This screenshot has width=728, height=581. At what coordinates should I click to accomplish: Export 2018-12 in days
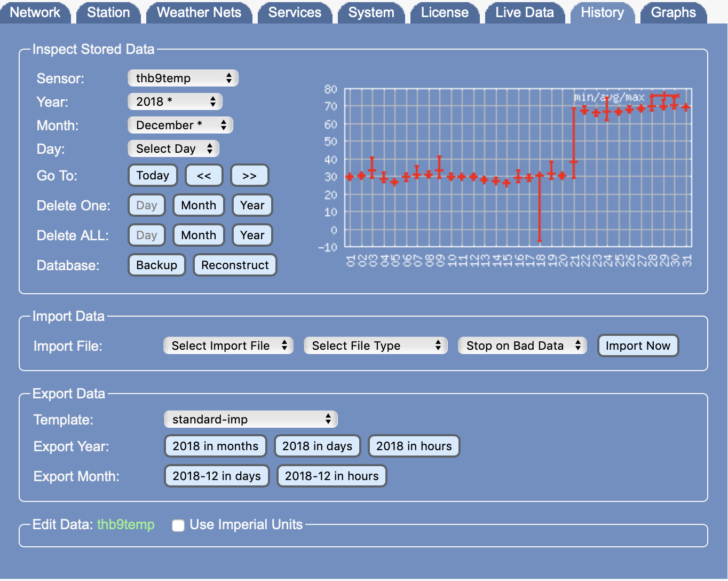(x=217, y=476)
